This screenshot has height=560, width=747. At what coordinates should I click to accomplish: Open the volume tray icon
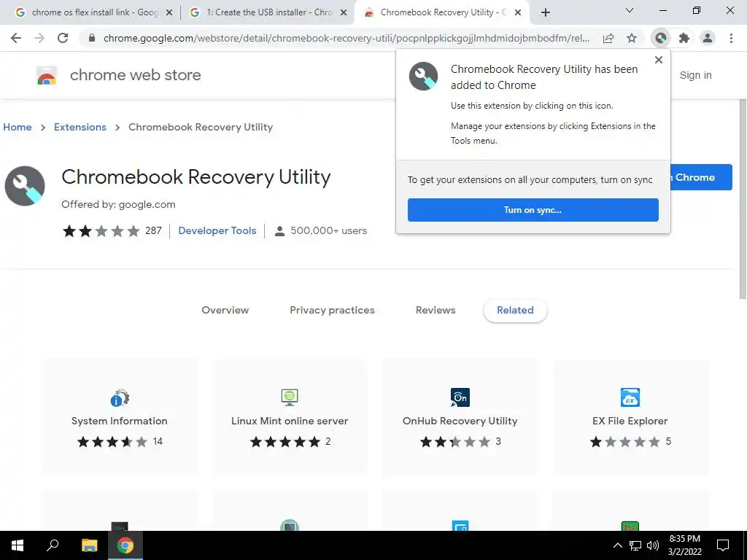click(653, 545)
